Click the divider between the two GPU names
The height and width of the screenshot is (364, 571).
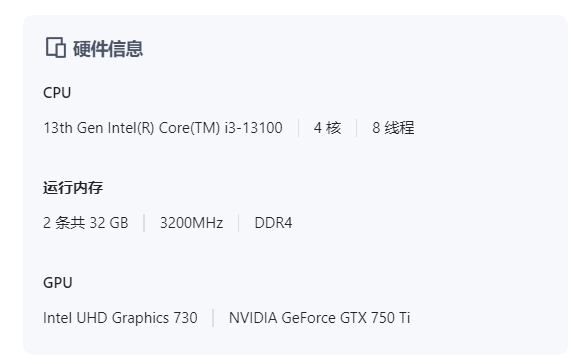(213, 318)
